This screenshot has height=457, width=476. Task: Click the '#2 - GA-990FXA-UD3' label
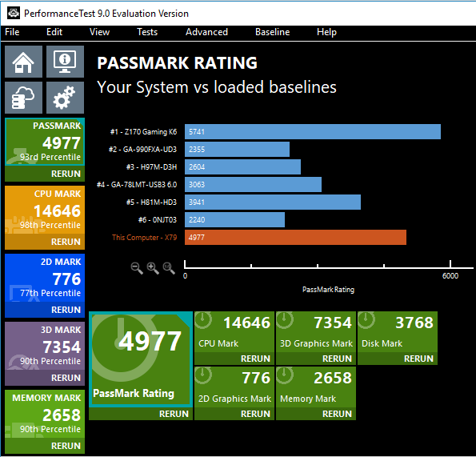click(x=142, y=150)
